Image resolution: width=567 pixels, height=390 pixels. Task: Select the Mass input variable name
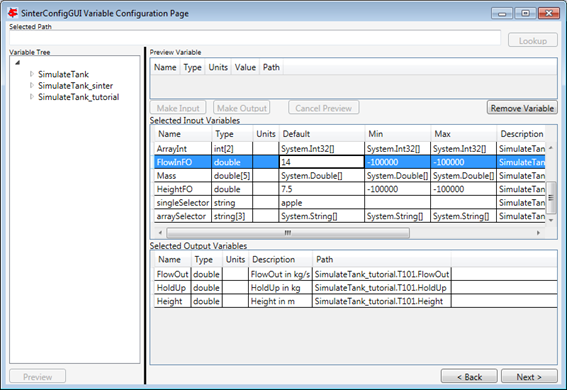[x=183, y=176]
